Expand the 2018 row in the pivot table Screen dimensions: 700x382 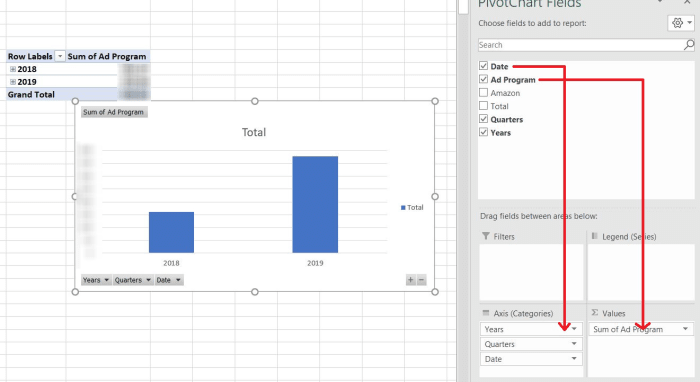[12, 69]
